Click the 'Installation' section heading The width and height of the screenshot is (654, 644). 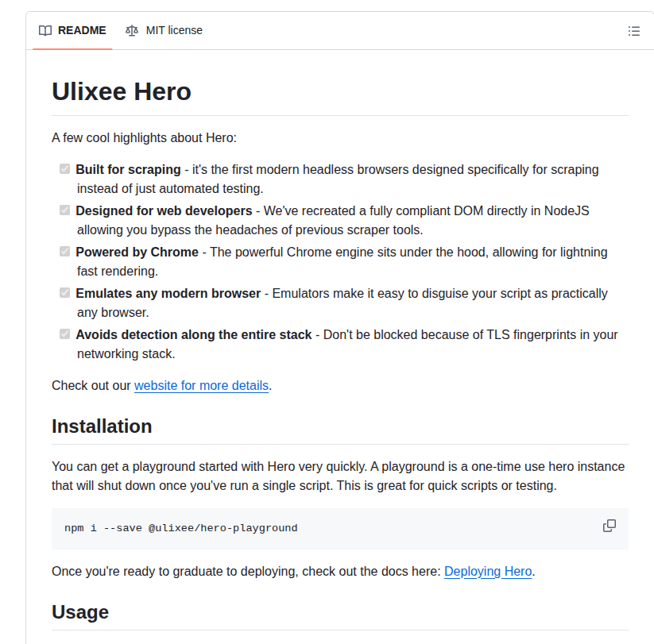click(102, 426)
